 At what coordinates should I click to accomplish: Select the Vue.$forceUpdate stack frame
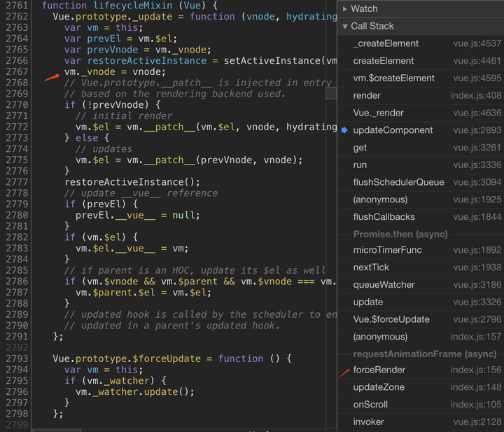click(421, 319)
